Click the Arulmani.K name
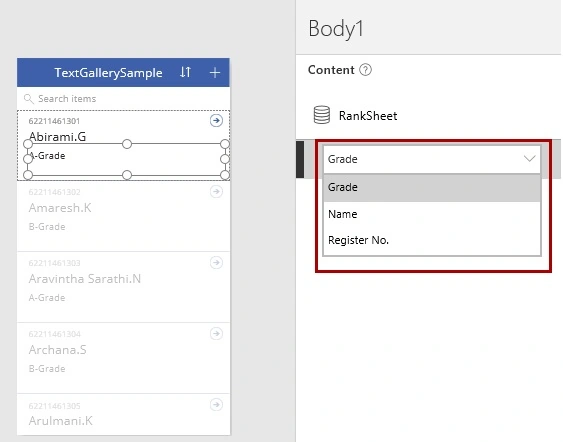 [61, 420]
